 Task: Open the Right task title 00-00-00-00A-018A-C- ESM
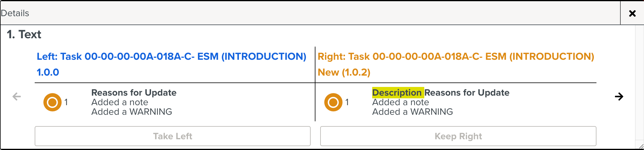point(456,56)
